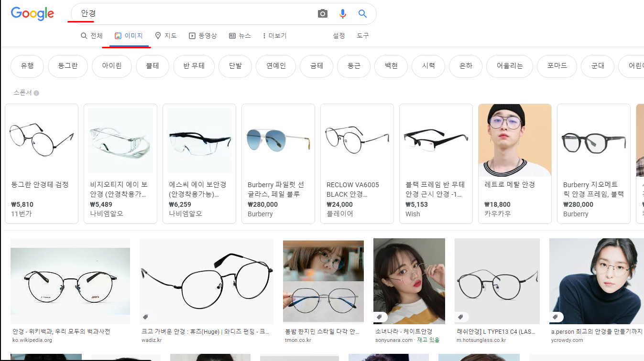Viewport: 644px width, 361px height.
Task: Filter by 동그란 chip
Action: click(x=68, y=66)
